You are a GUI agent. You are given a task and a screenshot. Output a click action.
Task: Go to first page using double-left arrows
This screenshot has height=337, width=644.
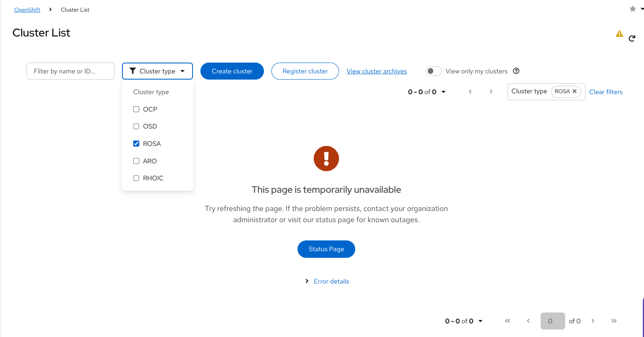click(x=507, y=321)
